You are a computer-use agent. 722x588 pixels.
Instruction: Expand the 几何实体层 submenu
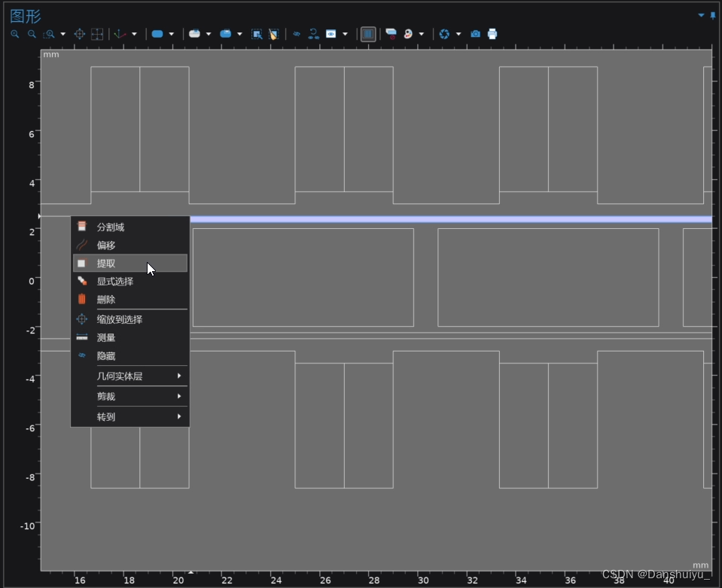pyautogui.click(x=130, y=376)
